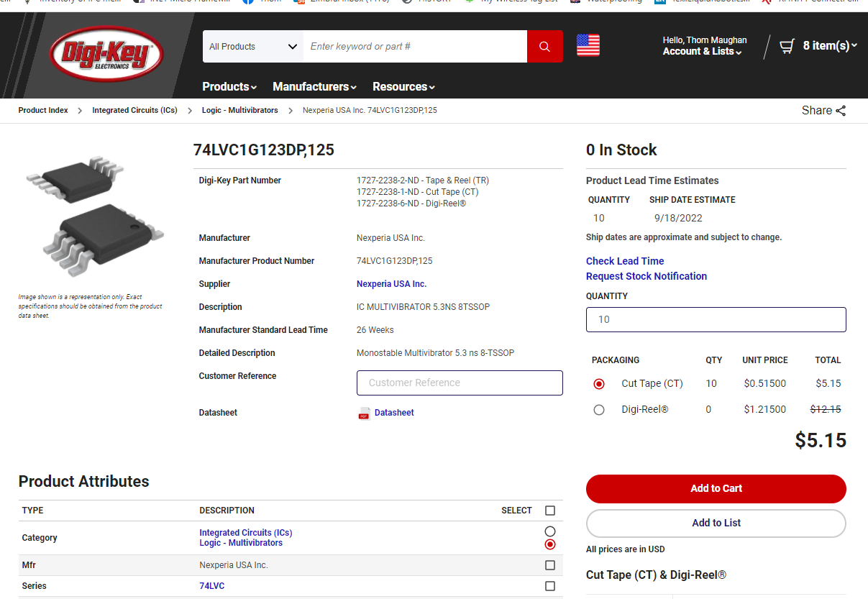Image resolution: width=868 pixels, height=599 pixels.
Task: Click the Customer Reference input field
Action: pyautogui.click(x=460, y=383)
